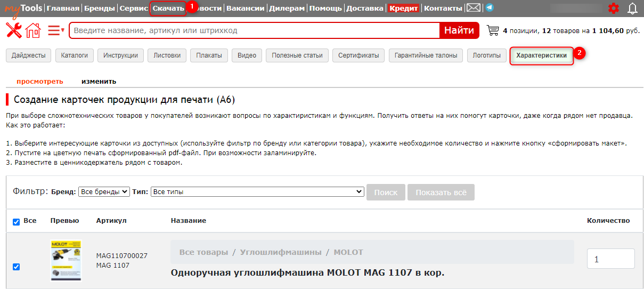Viewport: 644px width, 289px height.
Task: Open notifications bell icon
Action: 632,8
